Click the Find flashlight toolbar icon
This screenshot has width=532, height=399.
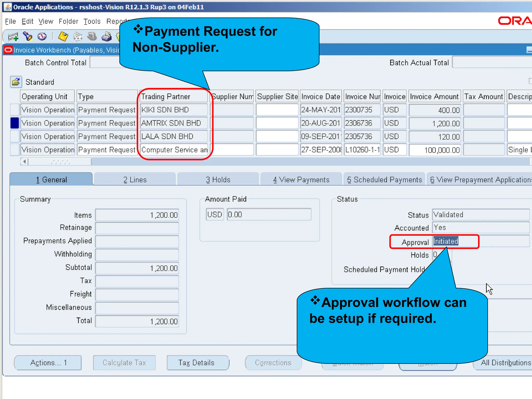(x=28, y=37)
